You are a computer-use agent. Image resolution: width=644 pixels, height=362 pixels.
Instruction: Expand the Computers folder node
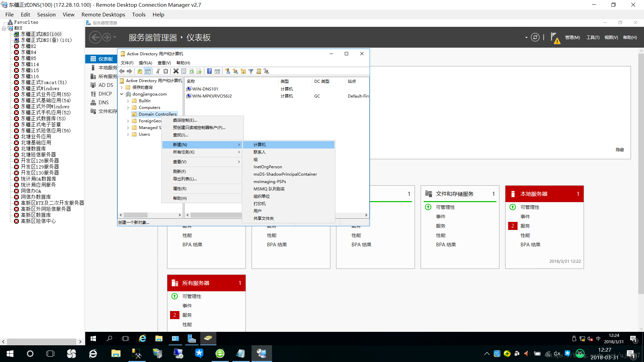[128, 108]
